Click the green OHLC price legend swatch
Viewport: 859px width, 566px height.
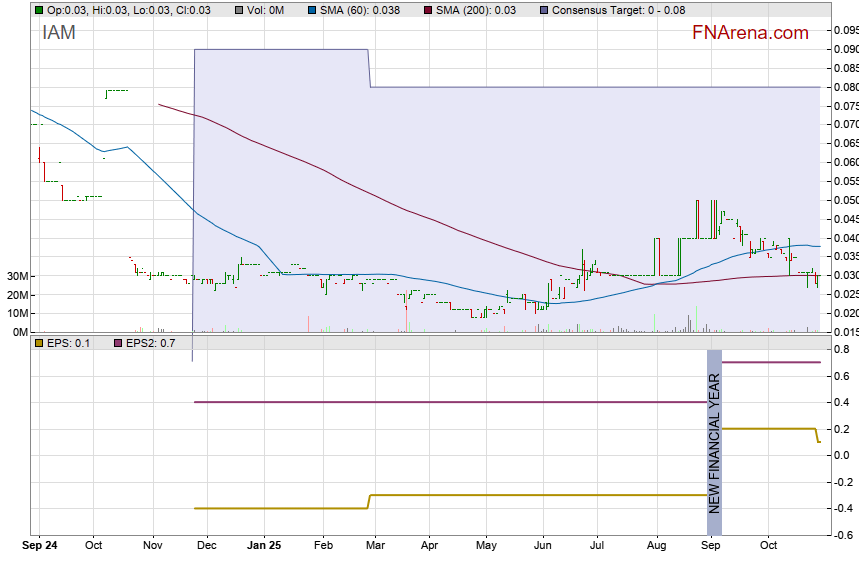pyautogui.click(x=39, y=9)
